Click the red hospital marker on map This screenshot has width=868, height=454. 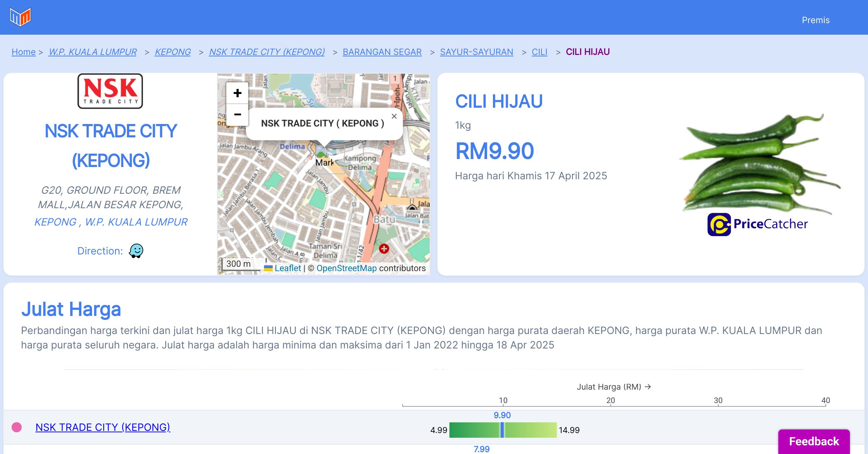384,248
